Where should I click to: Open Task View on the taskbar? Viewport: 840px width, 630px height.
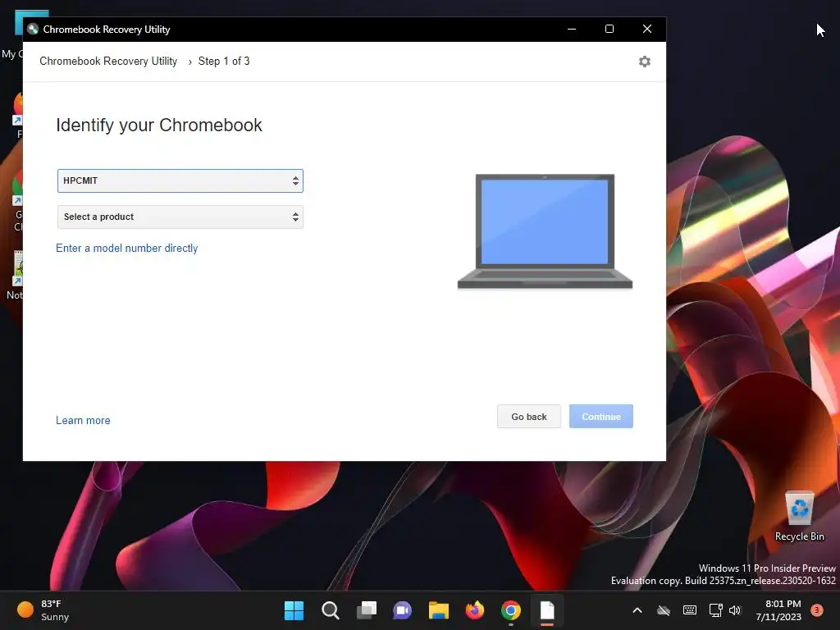click(367, 610)
